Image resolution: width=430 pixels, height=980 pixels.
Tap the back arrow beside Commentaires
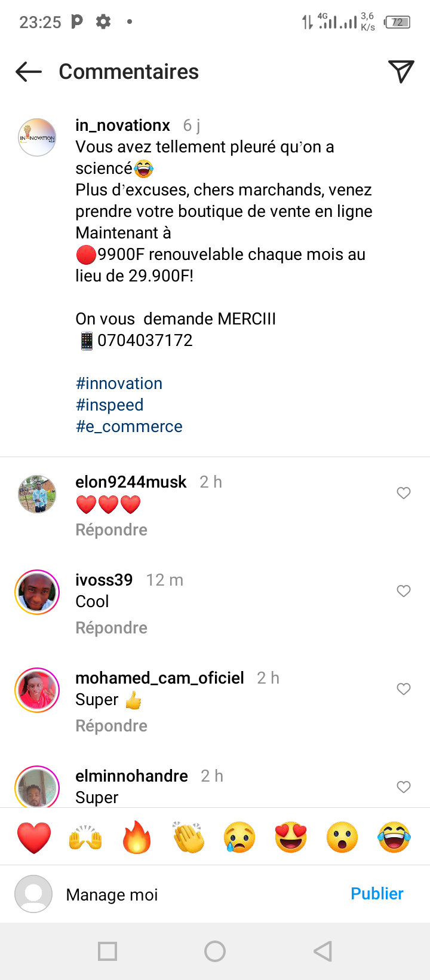pos(29,72)
